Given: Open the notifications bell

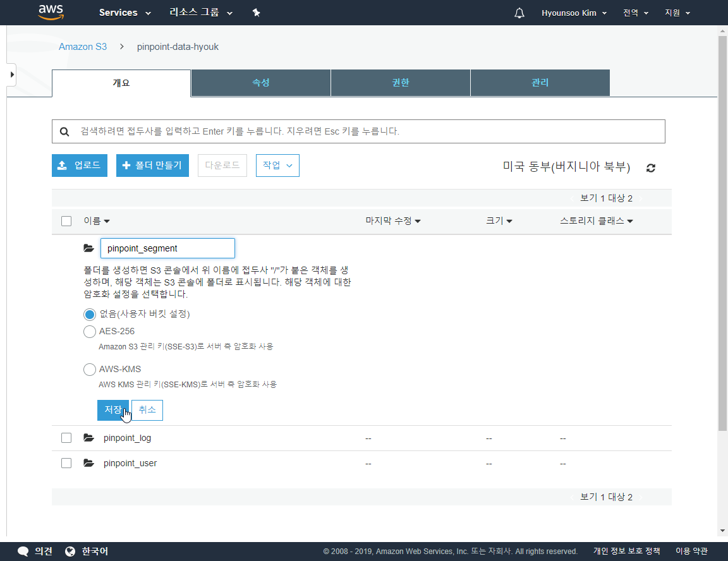Looking at the screenshot, I should [519, 13].
